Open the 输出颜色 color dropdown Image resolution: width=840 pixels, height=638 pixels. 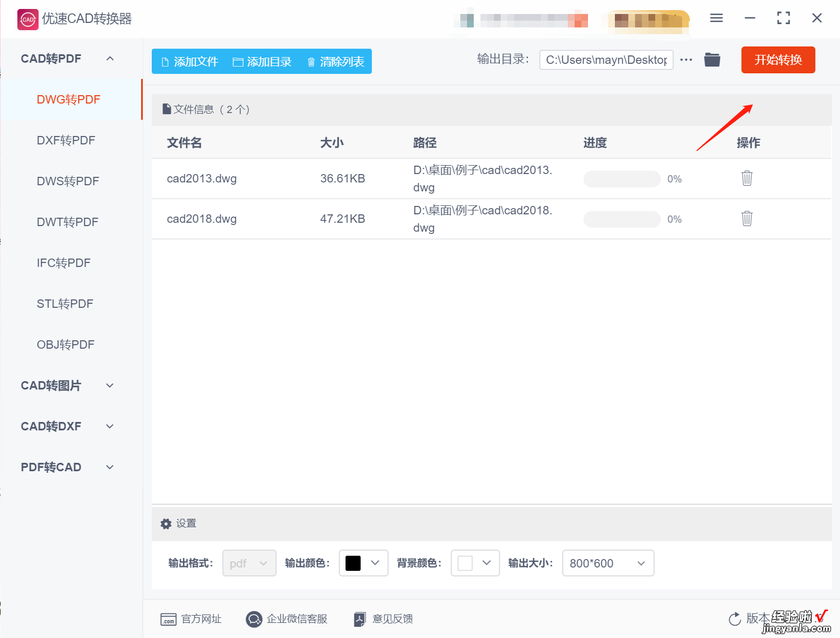click(363, 563)
